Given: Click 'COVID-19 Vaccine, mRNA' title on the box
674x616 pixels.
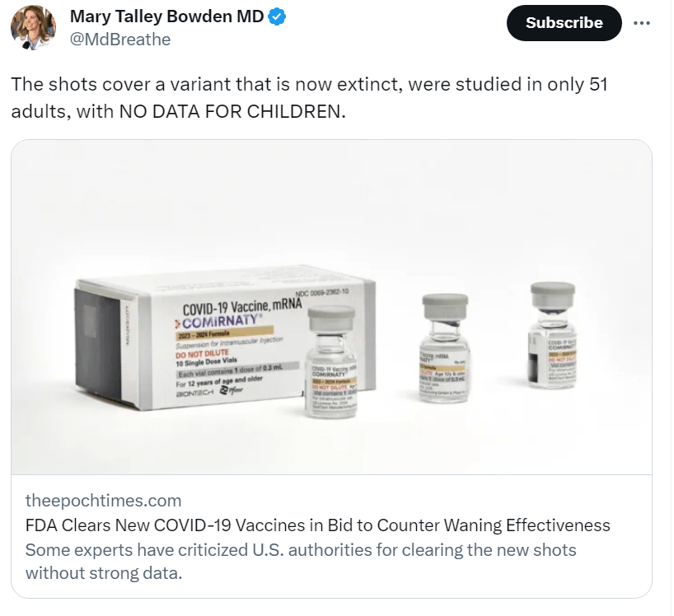Looking at the screenshot, I should coord(242,308).
